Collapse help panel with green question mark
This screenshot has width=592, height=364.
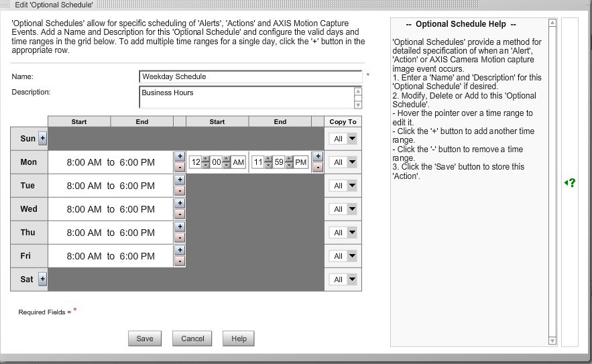(x=570, y=182)
